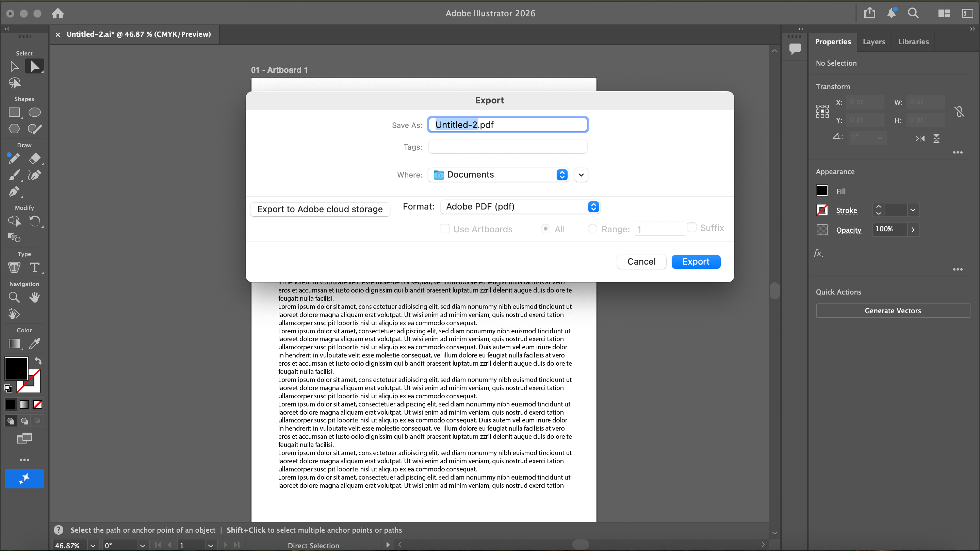Click the Tags input field
Image resolution: width=980 pixels, height=551 pixels.
(507, 147)
